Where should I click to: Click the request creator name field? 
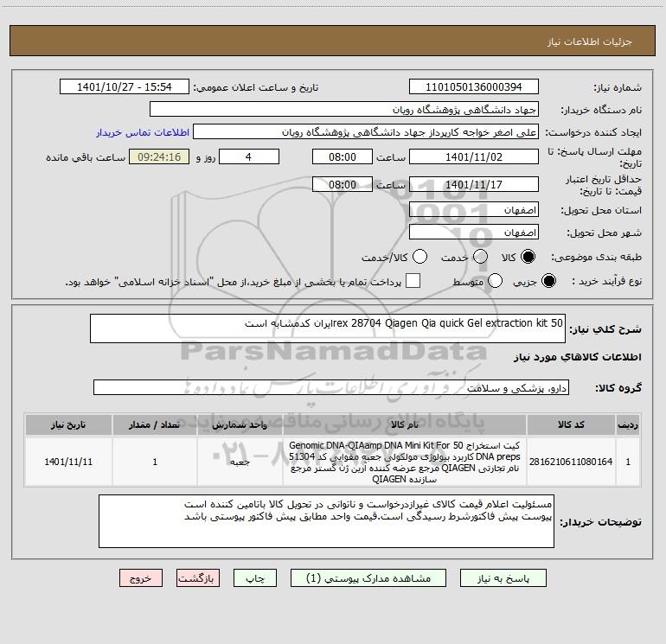pos(366,132)
